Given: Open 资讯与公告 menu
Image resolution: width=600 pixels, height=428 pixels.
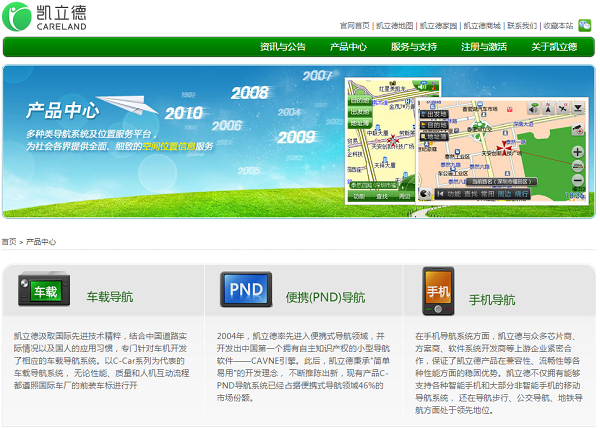Looking at the screenshot, I should (283, 47).
